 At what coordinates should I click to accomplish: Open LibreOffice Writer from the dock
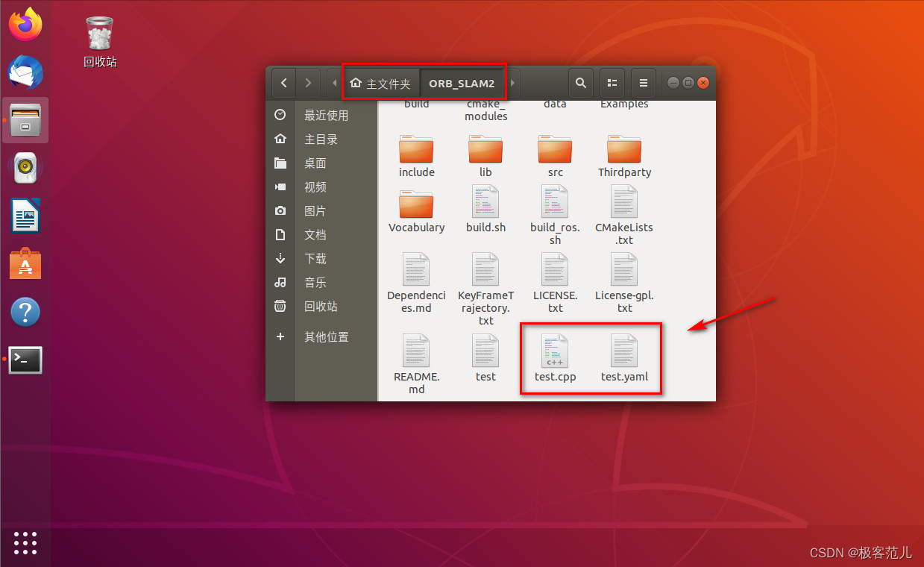[25, 216]
